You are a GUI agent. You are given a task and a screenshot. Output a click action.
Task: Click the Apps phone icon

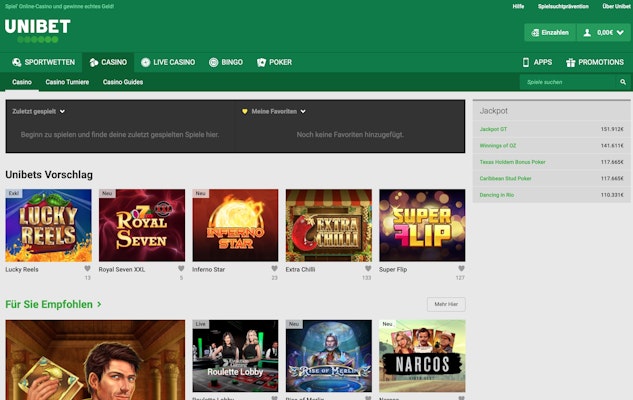(526, 62)
